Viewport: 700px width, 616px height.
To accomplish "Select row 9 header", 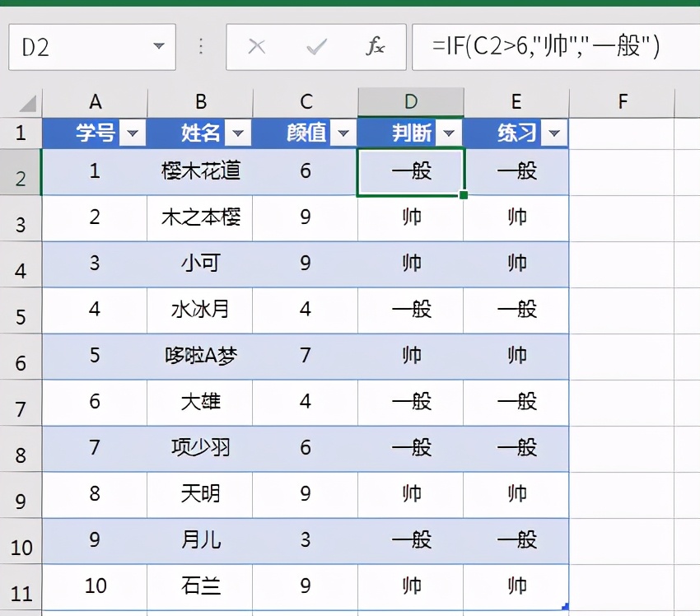I will (21, 495).
